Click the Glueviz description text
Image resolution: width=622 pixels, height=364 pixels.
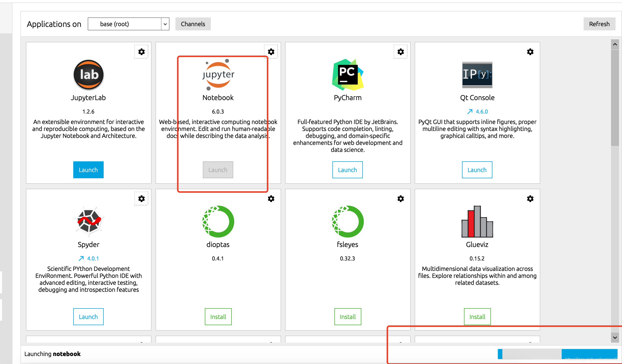point(477,276)
